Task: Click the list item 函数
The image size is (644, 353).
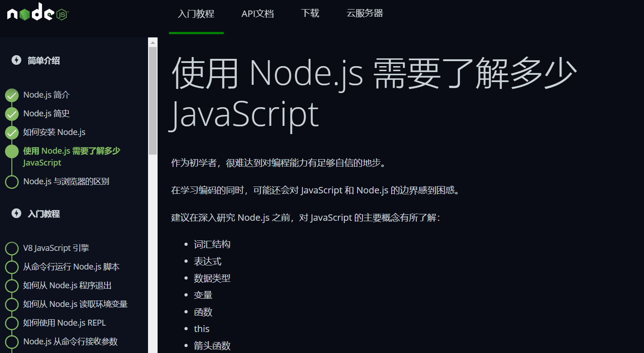Action: pos(203,312)
